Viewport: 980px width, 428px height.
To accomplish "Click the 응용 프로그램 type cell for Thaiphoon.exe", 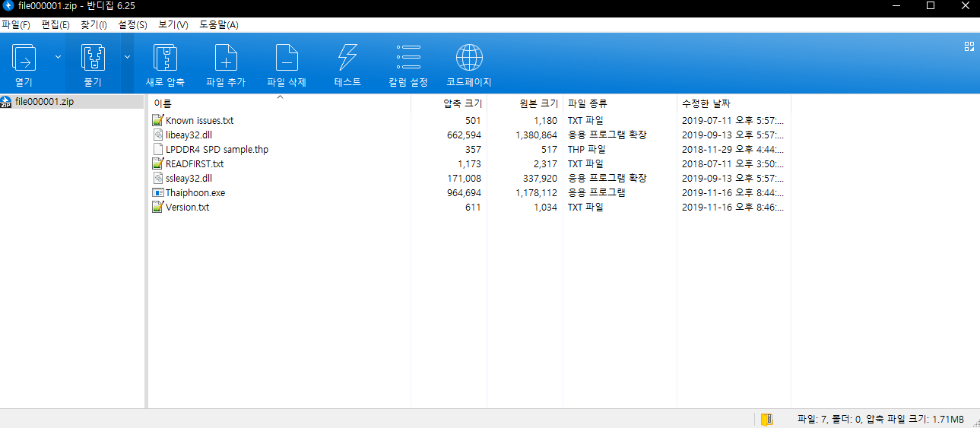I will click(x=596, y=192).
